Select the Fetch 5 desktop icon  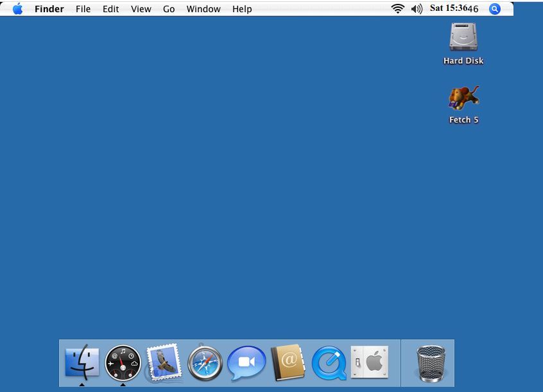point(463,98)
